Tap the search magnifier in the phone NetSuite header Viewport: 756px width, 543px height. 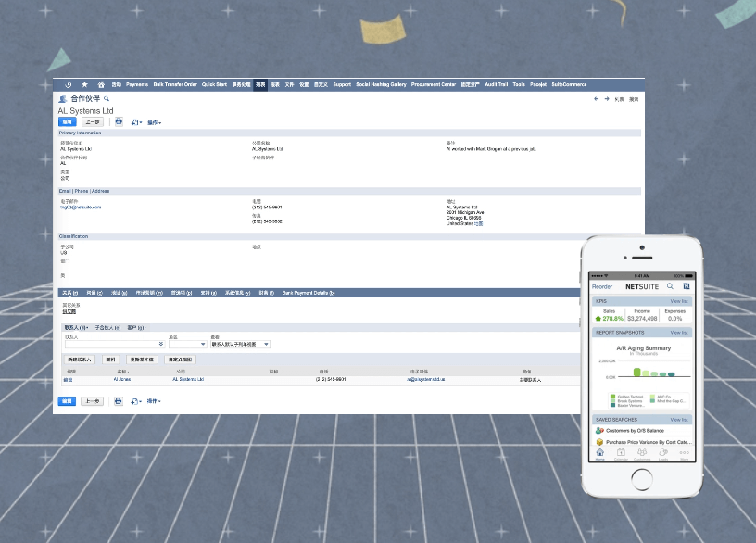tap(670, 286)
